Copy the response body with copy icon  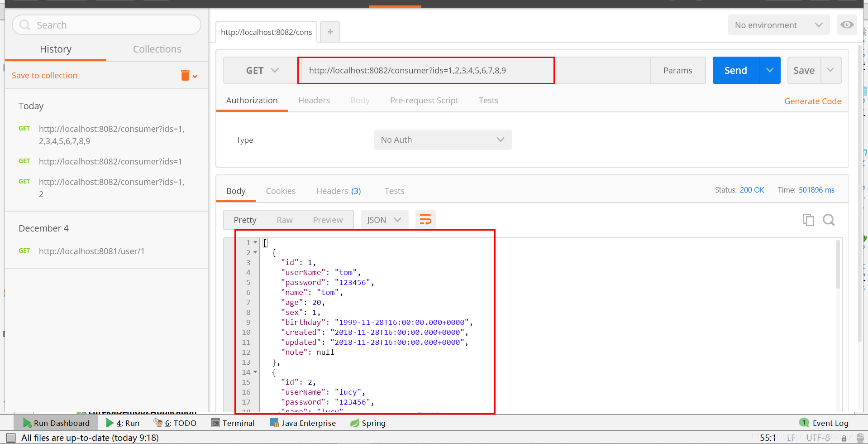click(808, 220)
